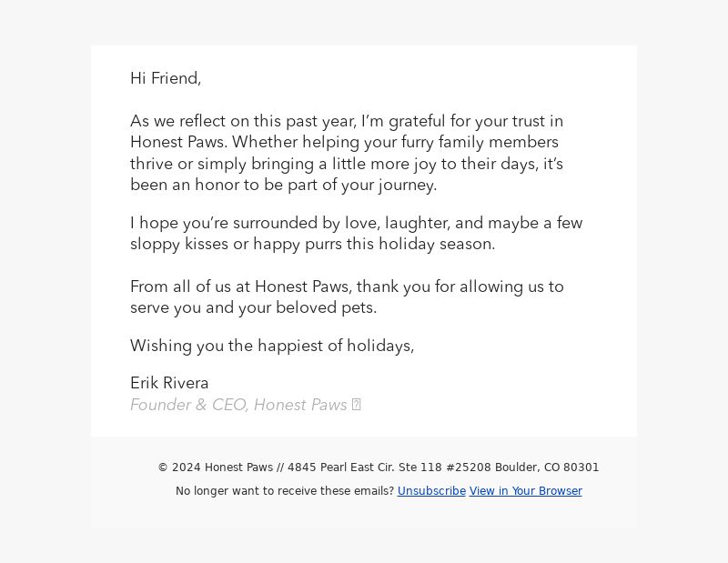Click the "serve you and your beloved pets" line
Image resolution: width=728 pixels, height=563 pixels.
pyautogui.click(x=253, y=308)
